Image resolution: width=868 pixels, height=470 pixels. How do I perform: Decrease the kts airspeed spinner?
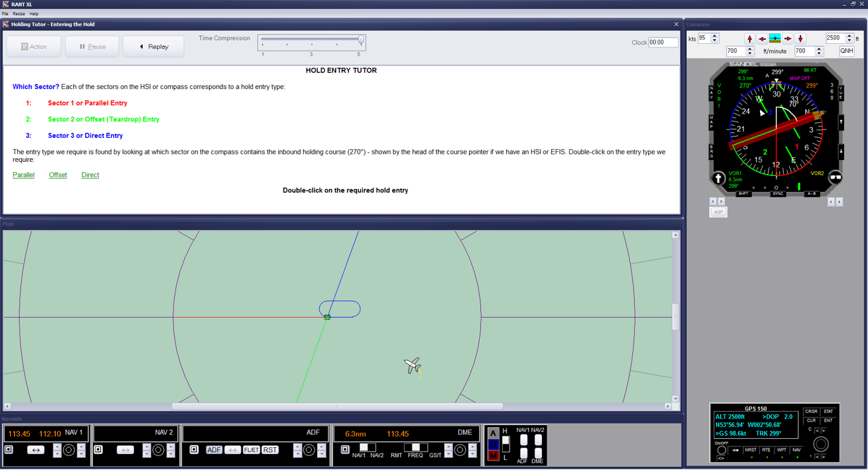pos(715,41)
